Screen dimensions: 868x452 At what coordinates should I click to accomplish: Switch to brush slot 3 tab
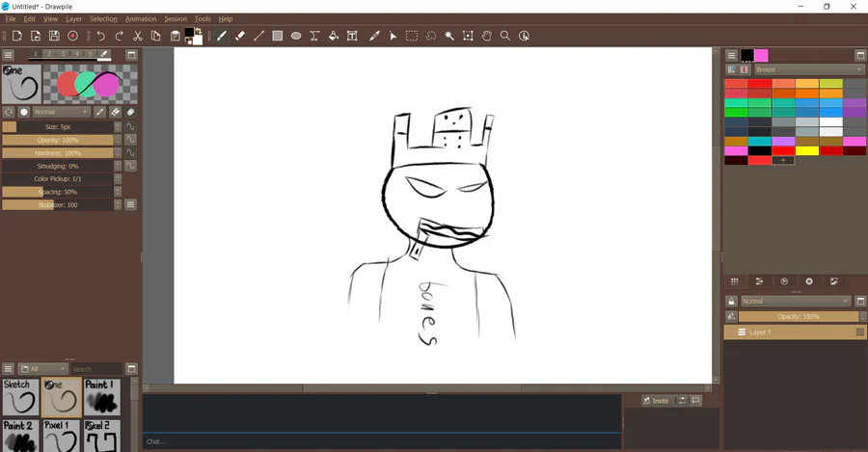pyautogui.click(x=63, y=54)
